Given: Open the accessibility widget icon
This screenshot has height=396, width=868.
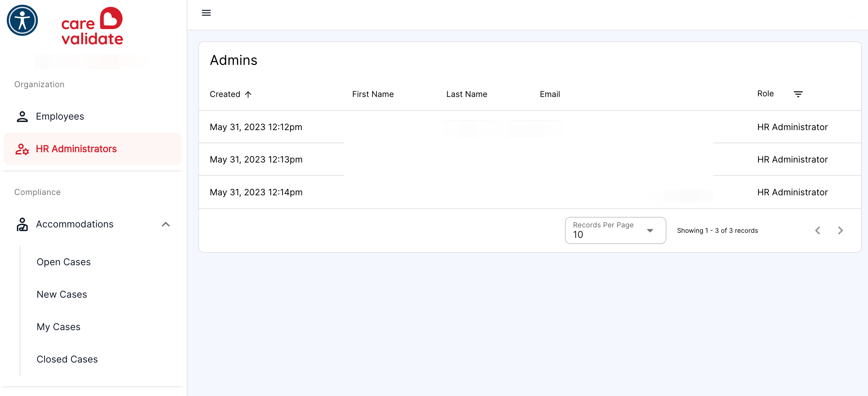Looking at the screenshot, I should 22,21.
